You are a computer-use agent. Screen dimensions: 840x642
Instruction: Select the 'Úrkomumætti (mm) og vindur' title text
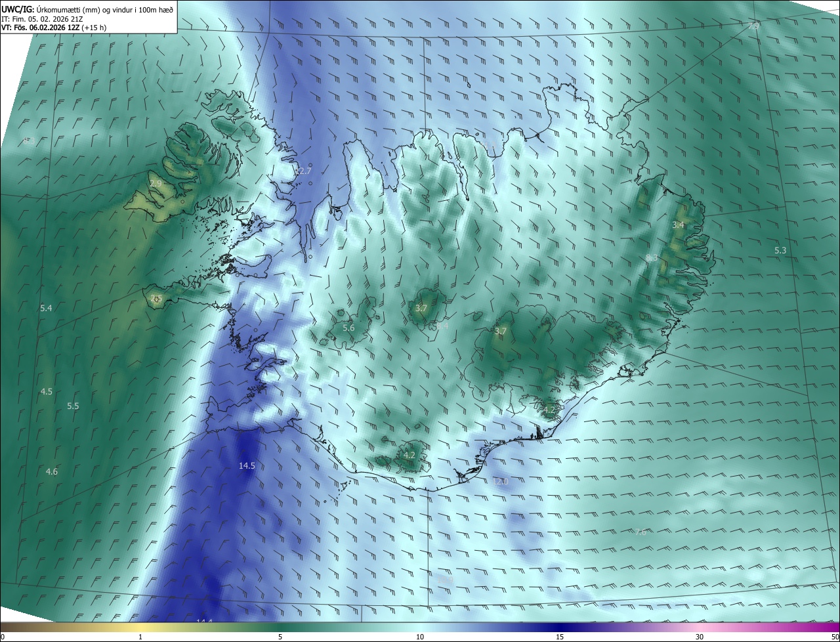coord(85,9)
